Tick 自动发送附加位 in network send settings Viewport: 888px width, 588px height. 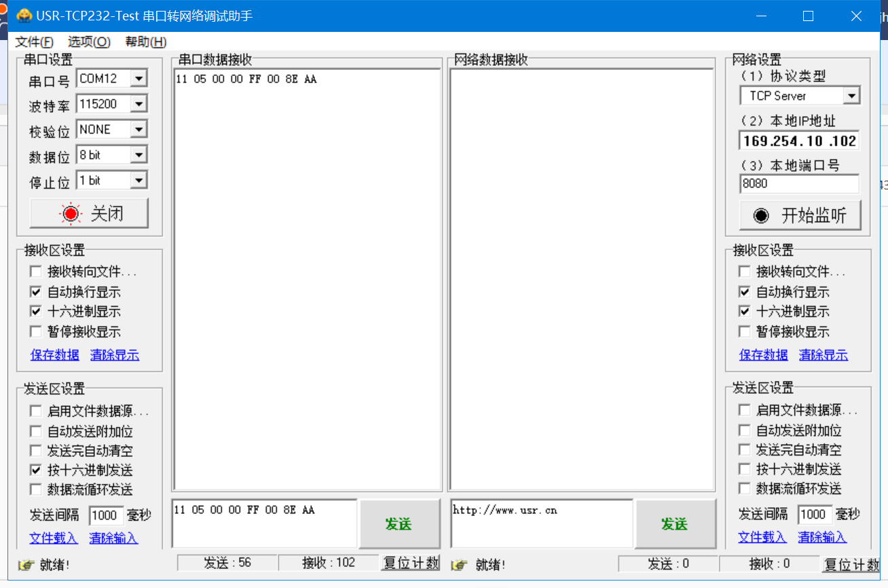pyautogui.click(x=745, y=430)
